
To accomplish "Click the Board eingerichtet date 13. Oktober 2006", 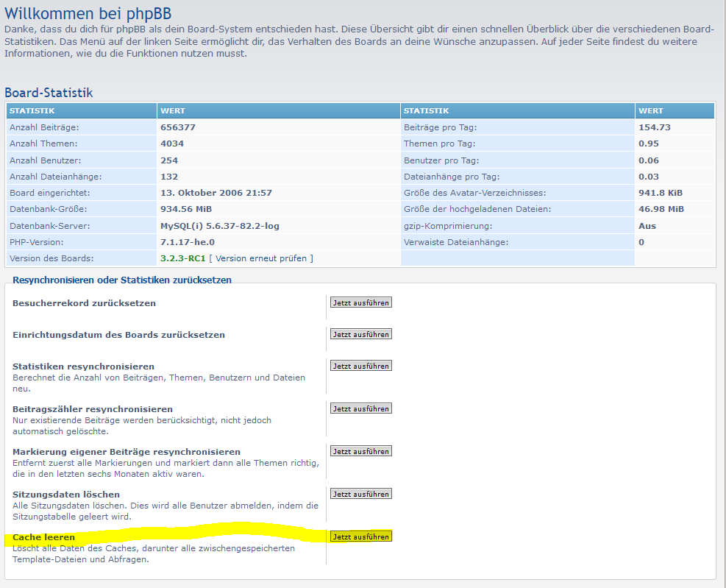I will (x=216, y=193).
